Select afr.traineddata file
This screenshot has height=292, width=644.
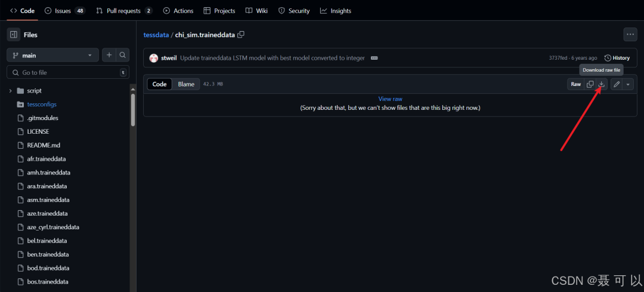[x=47, y=159]
